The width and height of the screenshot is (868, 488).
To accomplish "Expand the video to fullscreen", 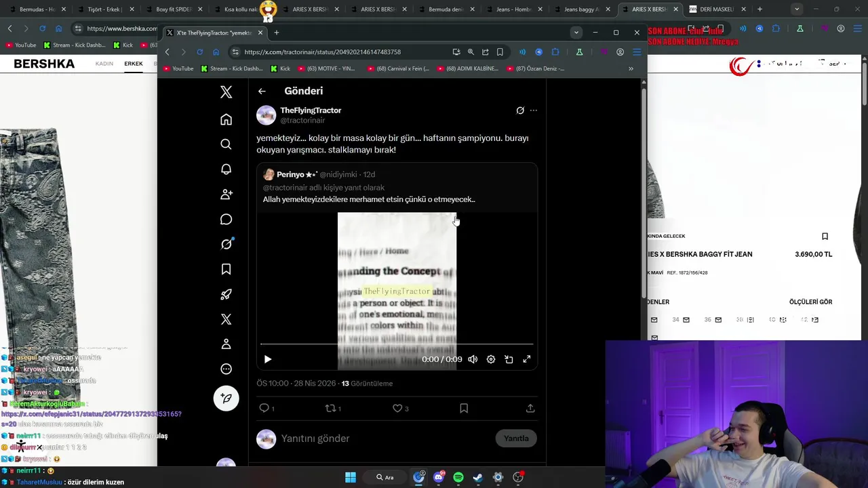I will [526, 359].
